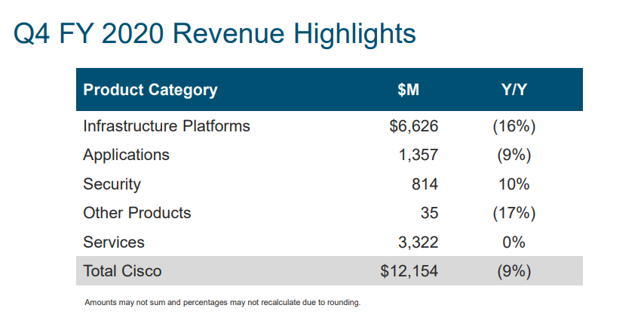This screenshot has width=644, height=330.
Task: Select the Total Cisco row Y/Y percentage
Action: pyautogui.click(x=514, y=271)
